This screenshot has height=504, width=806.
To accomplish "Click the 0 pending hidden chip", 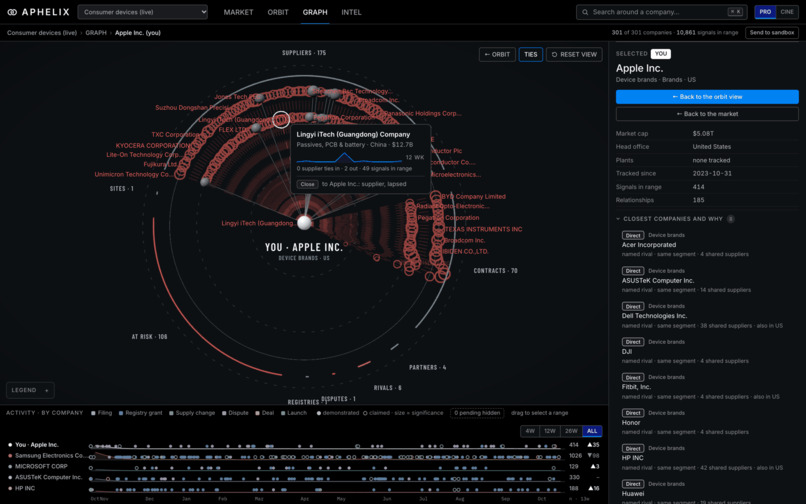I will pyautogui.click(x=477, y=413).
